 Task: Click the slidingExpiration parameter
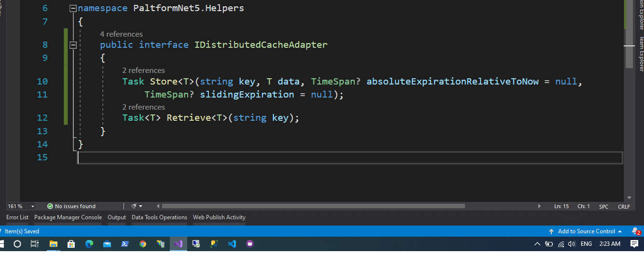(247, 95)
